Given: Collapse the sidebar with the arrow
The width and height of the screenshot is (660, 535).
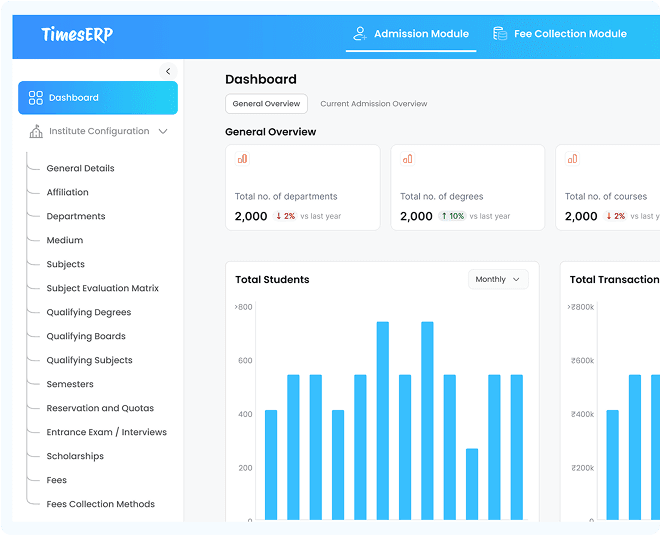Looking at the screenshot, I should click(168, 71).
